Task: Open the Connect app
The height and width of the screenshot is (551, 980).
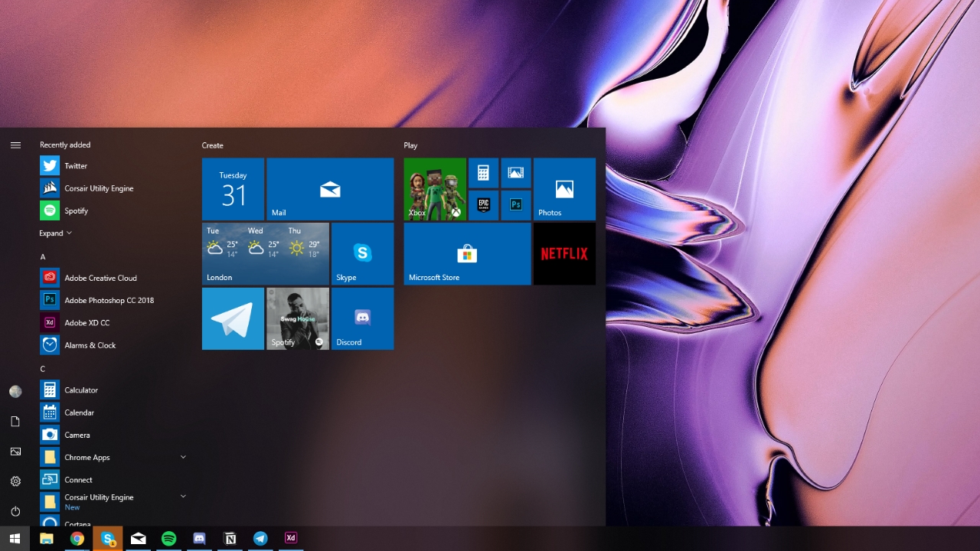Action: pos(113,479)
